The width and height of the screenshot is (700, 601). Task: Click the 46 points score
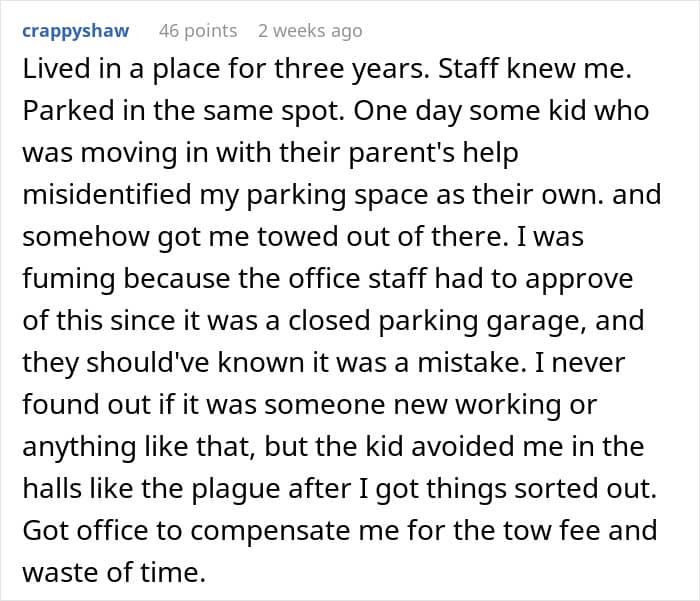point(197,30)
